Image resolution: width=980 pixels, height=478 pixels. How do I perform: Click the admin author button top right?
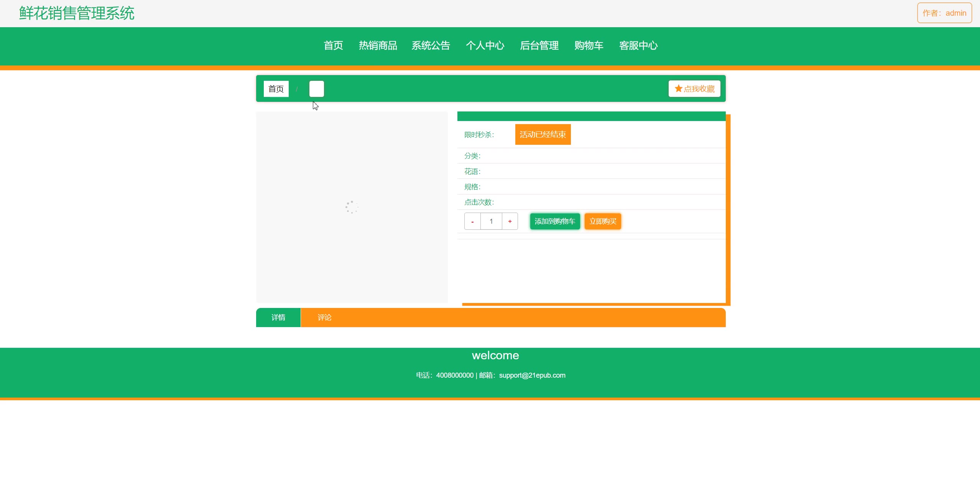(944, 13)
